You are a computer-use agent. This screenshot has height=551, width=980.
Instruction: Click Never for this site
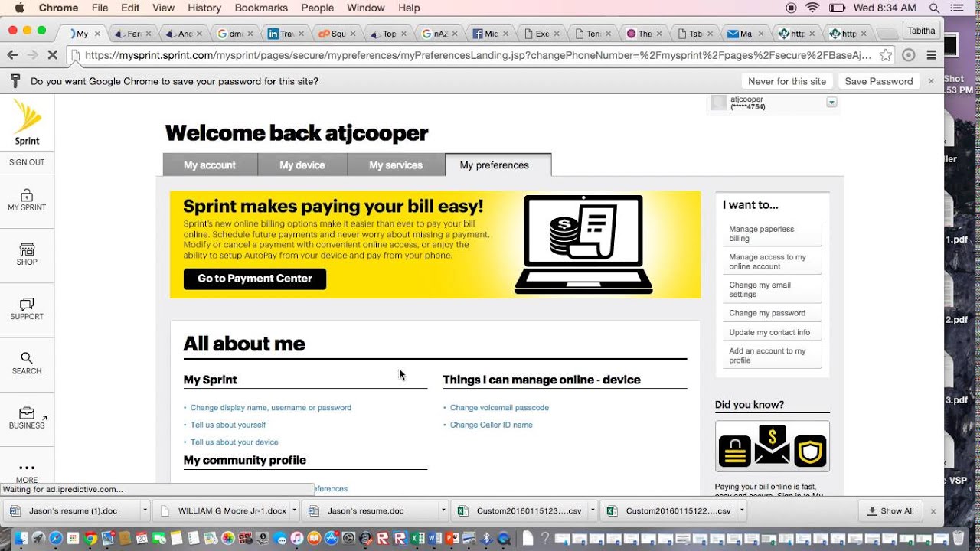(787, 81)
